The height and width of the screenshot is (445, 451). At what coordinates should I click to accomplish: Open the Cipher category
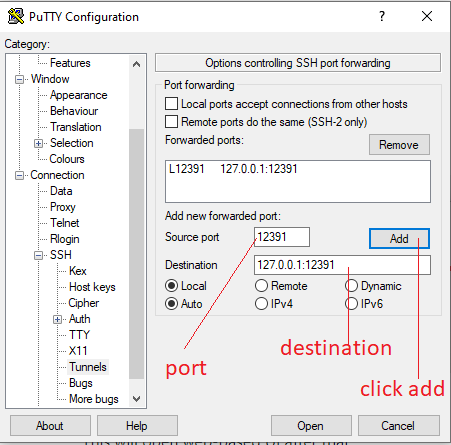pyautogui.click(x=84, y=303)
